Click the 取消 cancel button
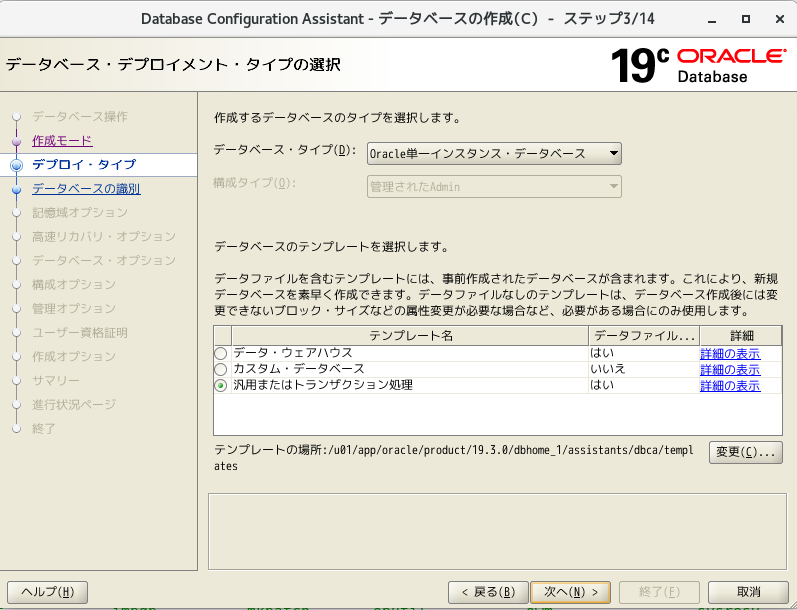Viewport: 797px width, 610px height. pyautogui.click(x=748, y=592)
